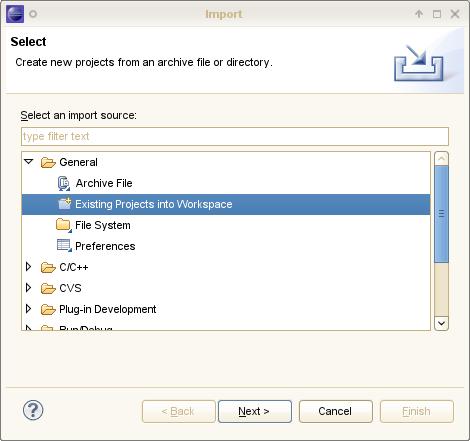
Task: Open the Eclipse window menu icon in title bar
Action: (x=15, y=14)
